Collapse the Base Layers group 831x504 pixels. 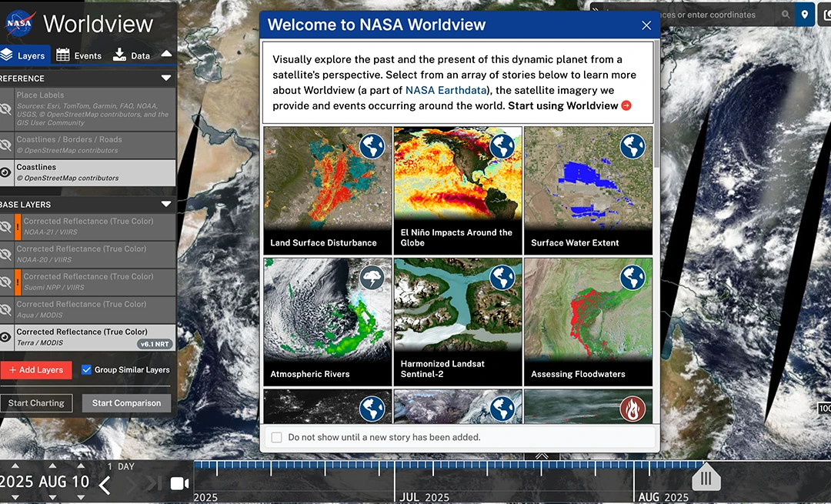coord(166,205)
